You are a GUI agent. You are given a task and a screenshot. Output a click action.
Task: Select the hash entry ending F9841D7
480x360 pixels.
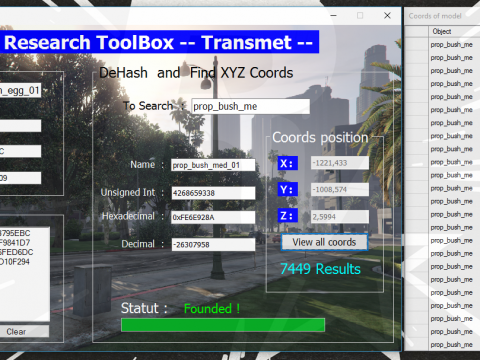15,242
